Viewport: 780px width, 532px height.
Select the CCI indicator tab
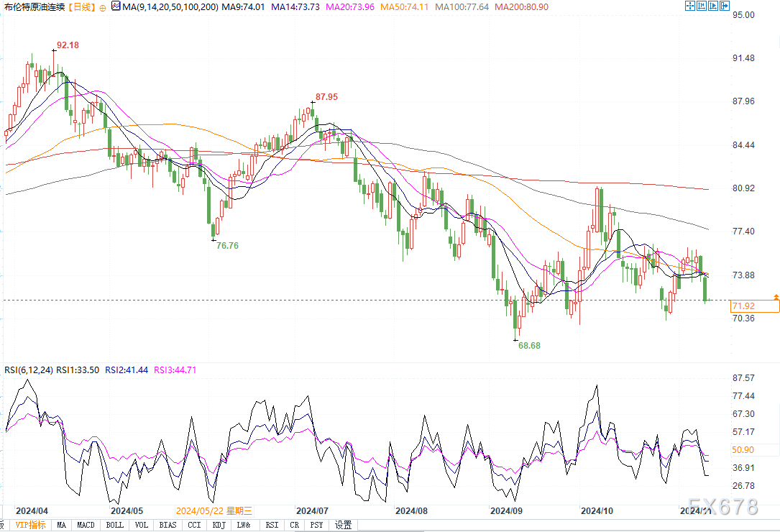click(x=194, y=526)
